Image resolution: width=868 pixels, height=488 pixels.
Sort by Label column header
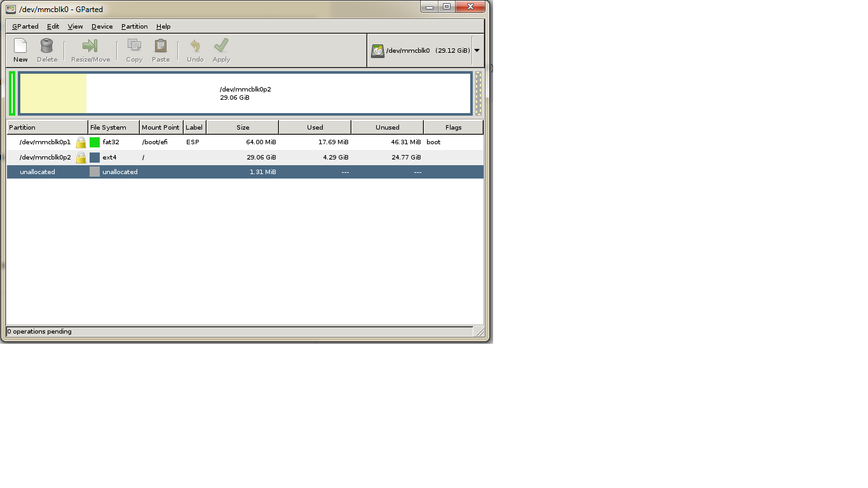[194, 127]
